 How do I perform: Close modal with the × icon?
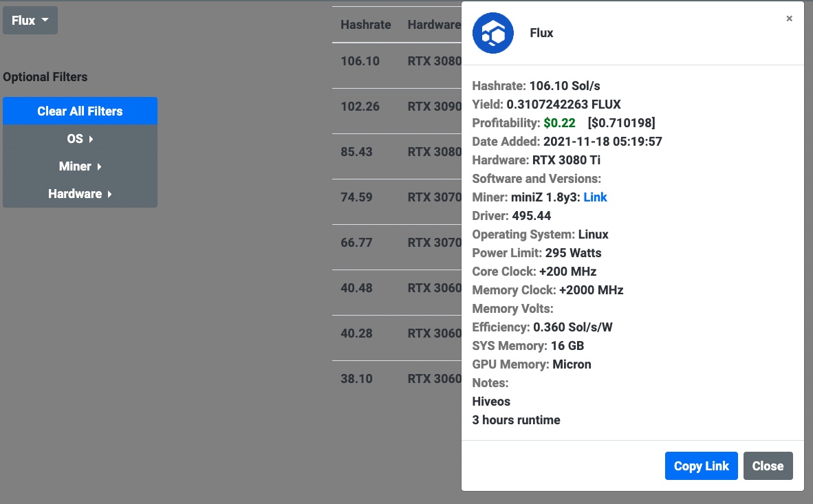point(789,19)
